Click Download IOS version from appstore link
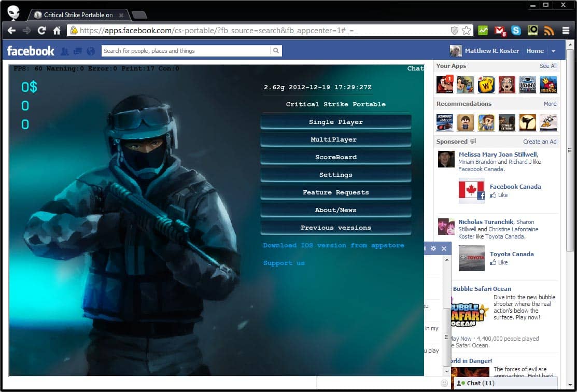The height and width of the screenshot is (392, 577). click(333, 245)
